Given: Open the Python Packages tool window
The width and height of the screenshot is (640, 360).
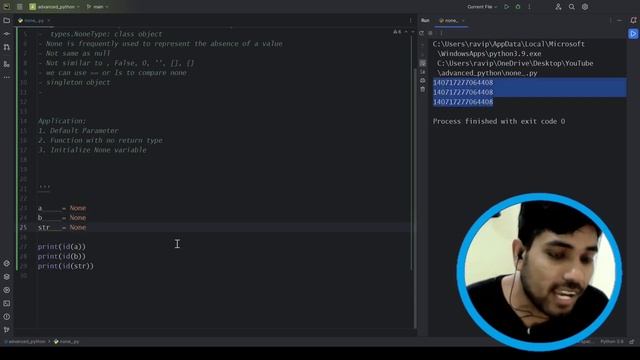Looking at the screenshot, I should (7, 264).
